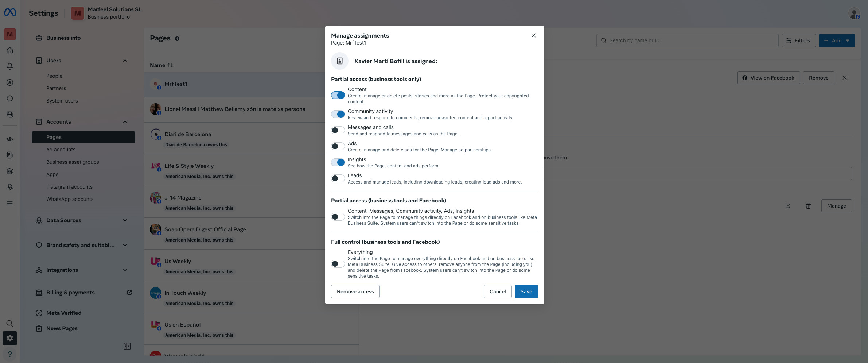Viewport: 868px width, 363px height.
Task: Click the Meta logo at top left
Action: tap(10, 12)
